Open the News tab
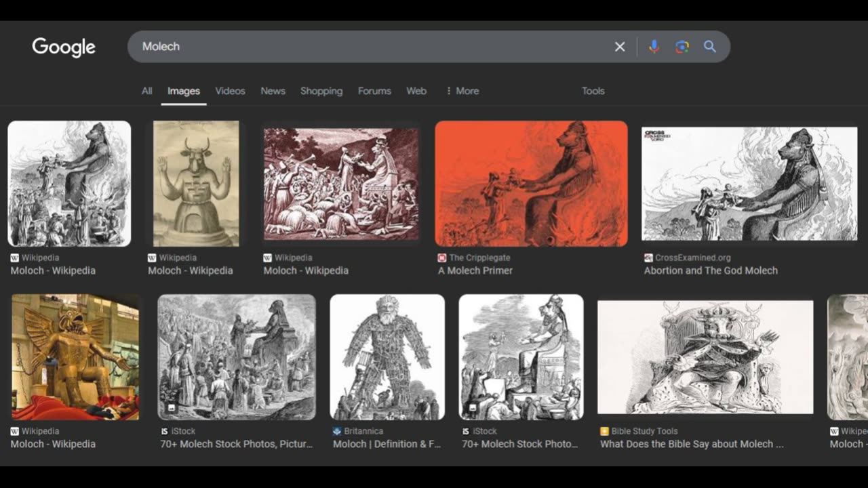 [273, 91]
